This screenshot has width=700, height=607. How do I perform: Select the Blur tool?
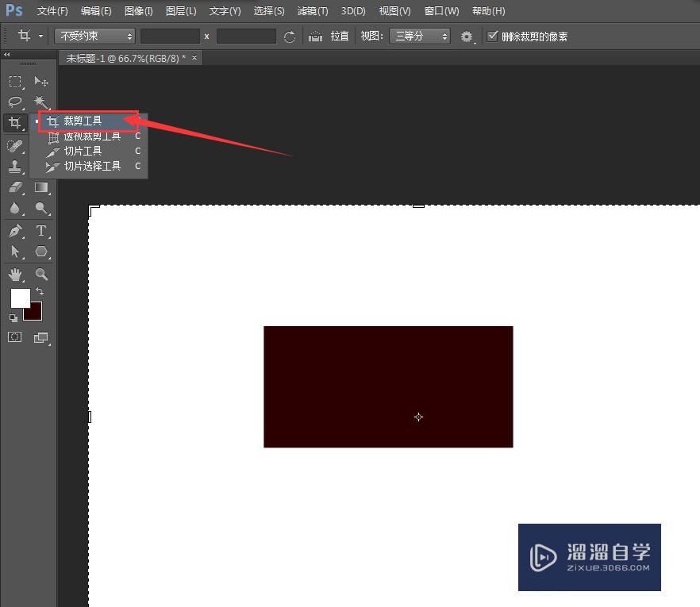click(15, 208)
